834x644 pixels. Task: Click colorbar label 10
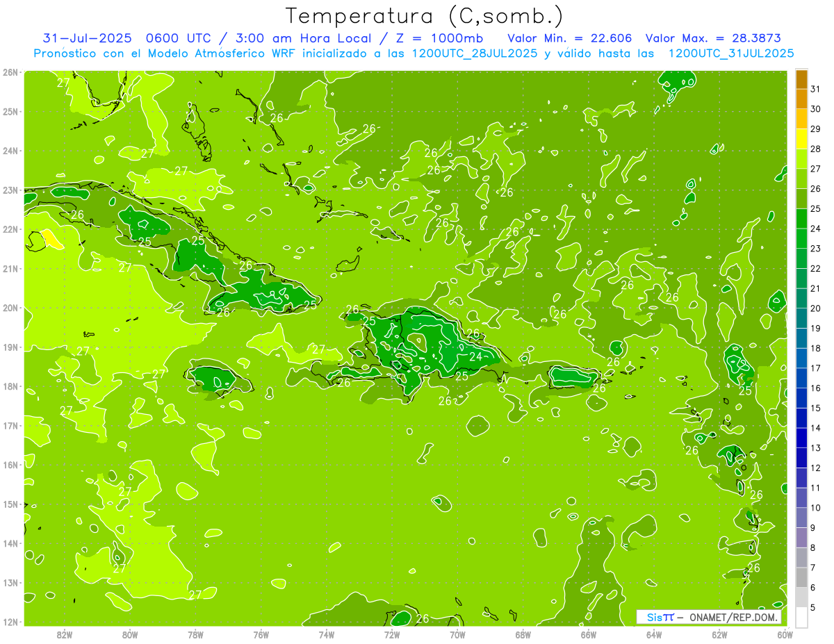pyautogui.click(x=815, y=508)
